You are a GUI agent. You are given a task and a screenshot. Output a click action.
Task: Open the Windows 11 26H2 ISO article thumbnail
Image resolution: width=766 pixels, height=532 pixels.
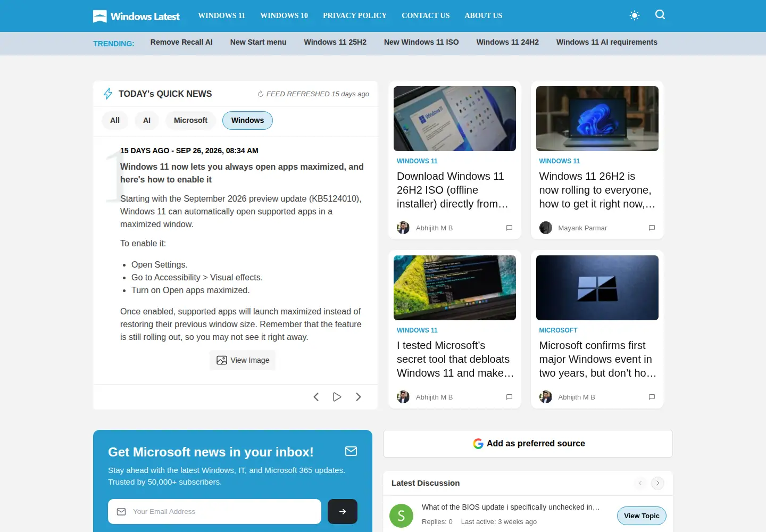pyautogui.click(x=455, y=119)
